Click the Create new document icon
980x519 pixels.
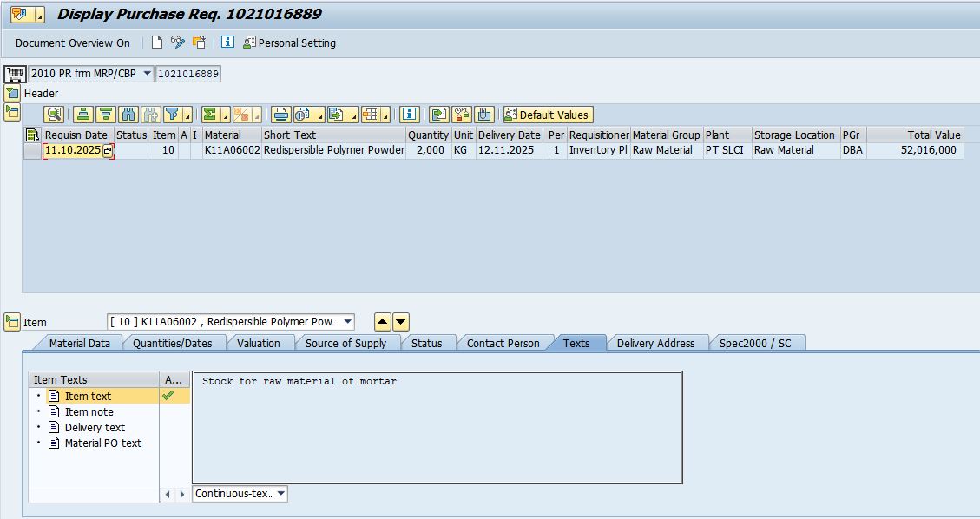coord(157,43)
